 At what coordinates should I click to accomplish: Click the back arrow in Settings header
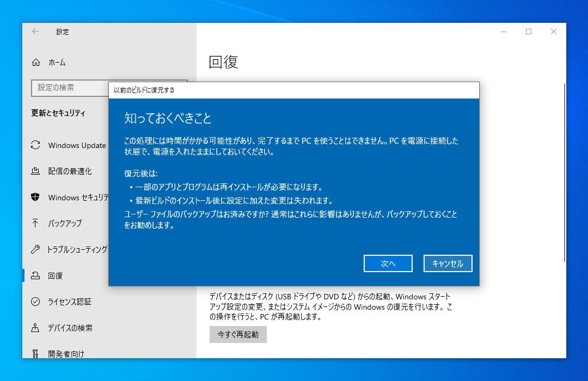click(35, 32)
